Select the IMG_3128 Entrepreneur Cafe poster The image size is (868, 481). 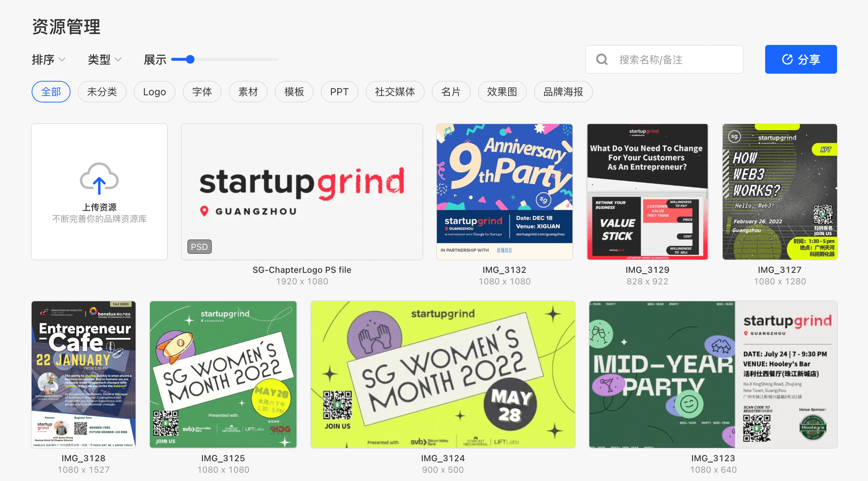point(83,374)
